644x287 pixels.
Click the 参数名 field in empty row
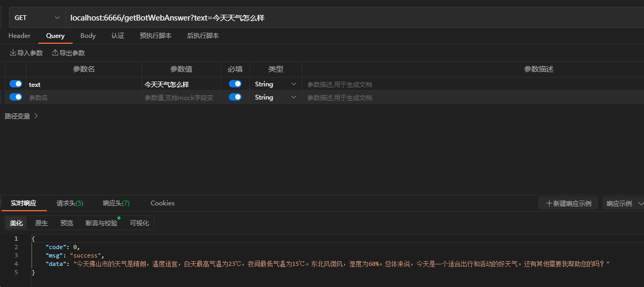coord(83,97)
